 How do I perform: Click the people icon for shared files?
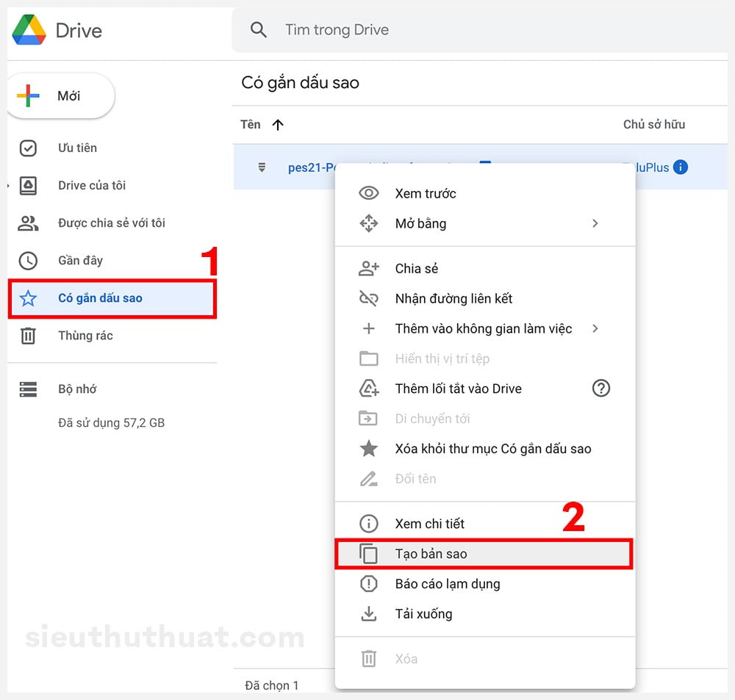(x=28, y=223)
